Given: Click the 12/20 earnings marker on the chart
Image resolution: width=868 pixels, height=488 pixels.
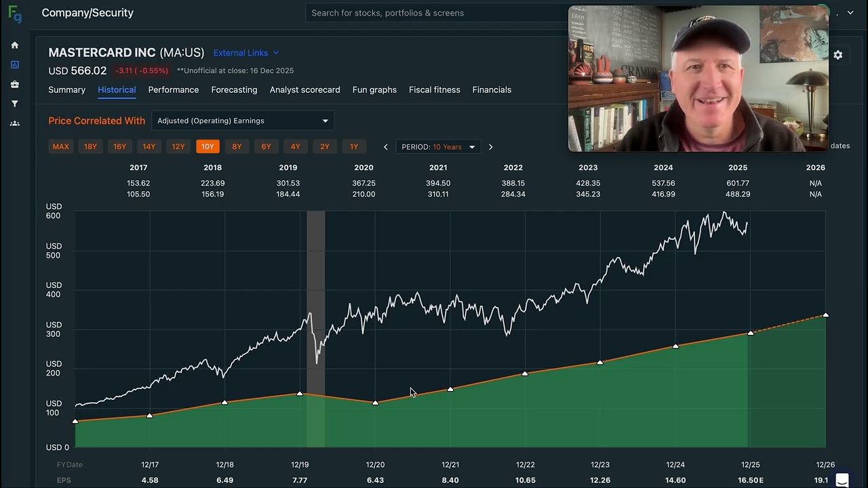Looking at the screenshot, I should coord(375,403).
